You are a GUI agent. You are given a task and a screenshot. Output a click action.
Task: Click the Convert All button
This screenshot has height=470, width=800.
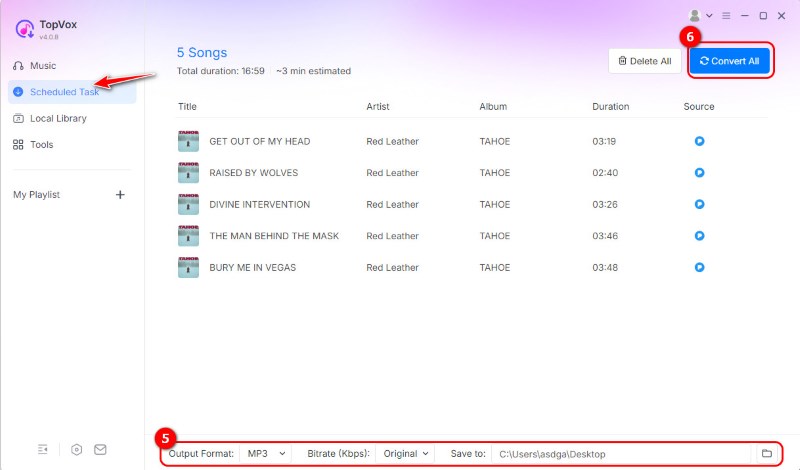730,61
